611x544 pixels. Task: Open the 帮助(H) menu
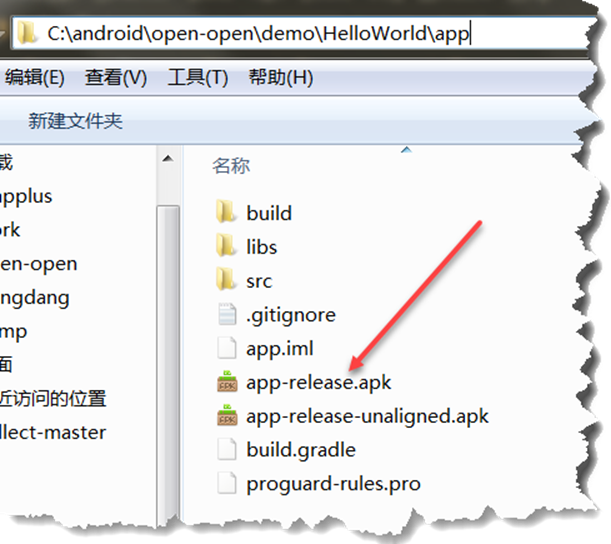pos(281,77)
